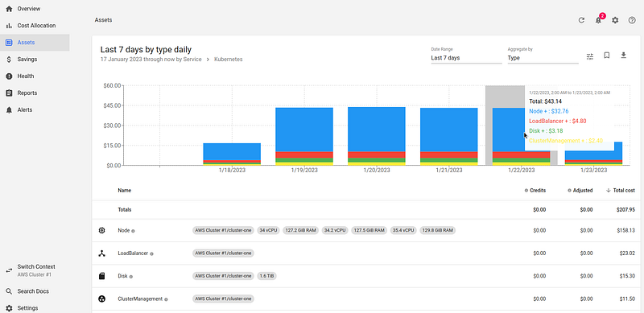644x313 pixels.
Task: Click the Reports clipboard icon
Action: (x=9, y=93)
